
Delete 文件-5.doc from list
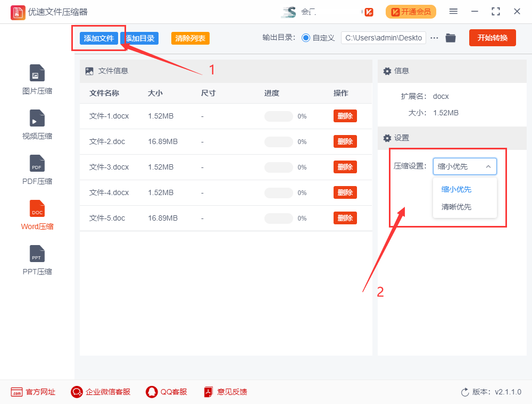pos(345,218)
